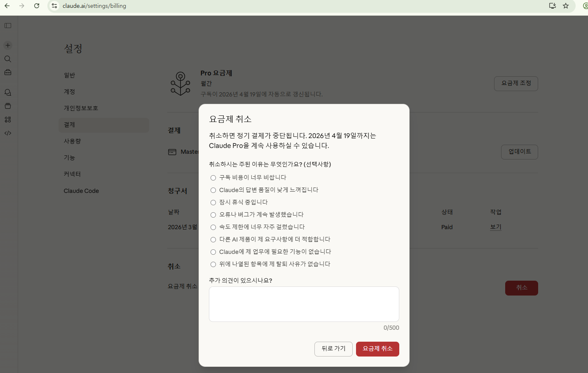Click the additional comments text area
The width and height of the screenshot is (588, 373).
[304, 304]
